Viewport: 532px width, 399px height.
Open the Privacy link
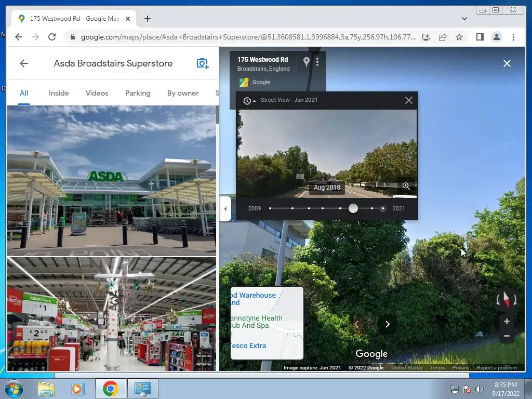[x=461, y=367]
